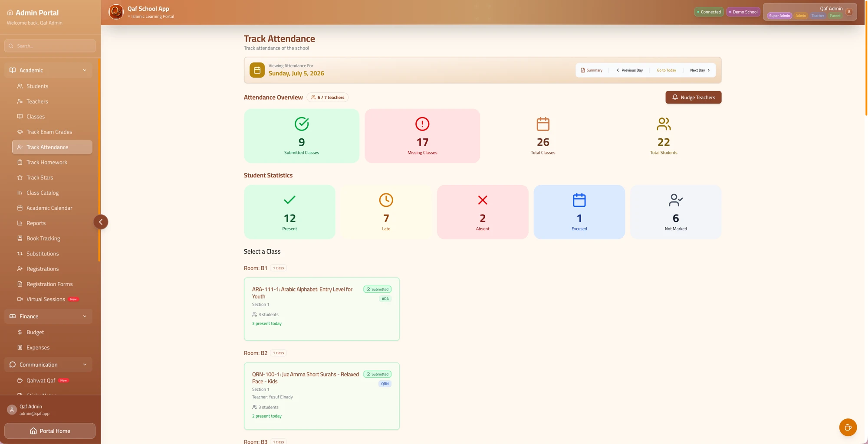Click the Excused calendar icon

[x=579, y=200]
